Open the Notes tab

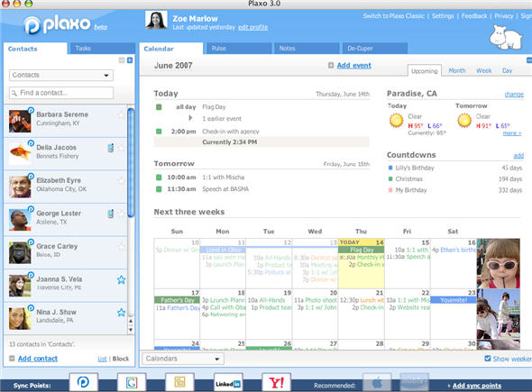click(x=307, y=48)
